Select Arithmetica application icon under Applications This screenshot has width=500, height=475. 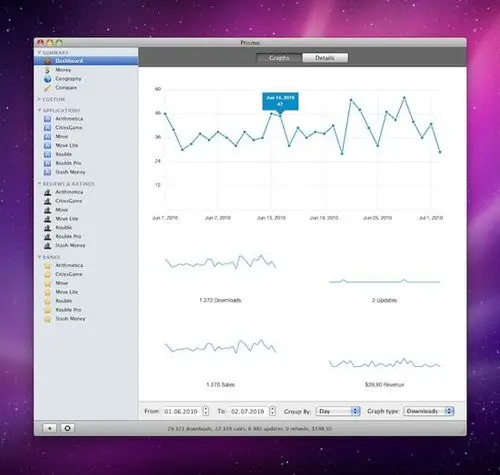click(x=47, y=119)
